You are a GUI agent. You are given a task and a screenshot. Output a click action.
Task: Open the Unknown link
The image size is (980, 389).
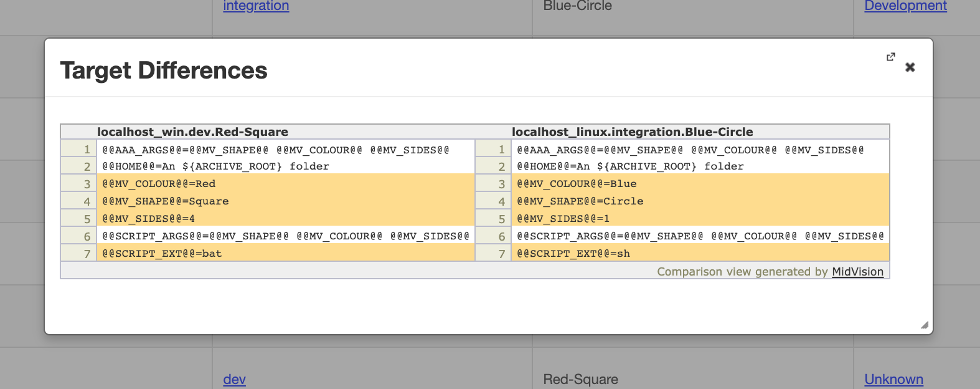893,379
